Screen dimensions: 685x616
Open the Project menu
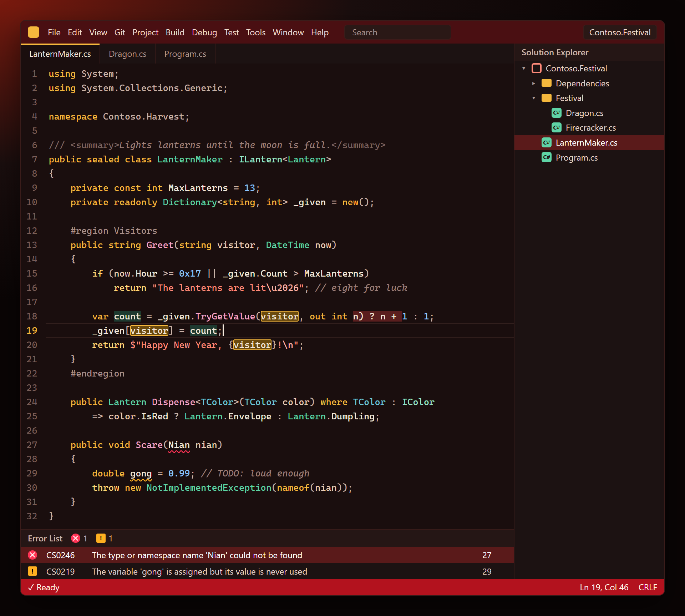tap(146, 32)
